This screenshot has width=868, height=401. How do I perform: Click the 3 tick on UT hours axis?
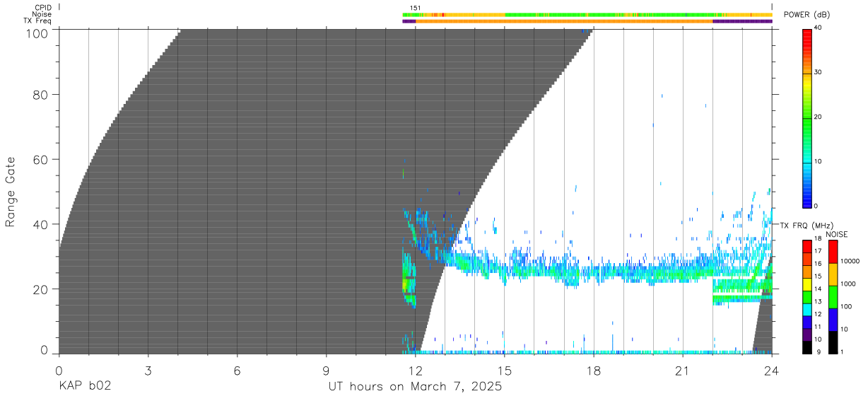point(148,371)
